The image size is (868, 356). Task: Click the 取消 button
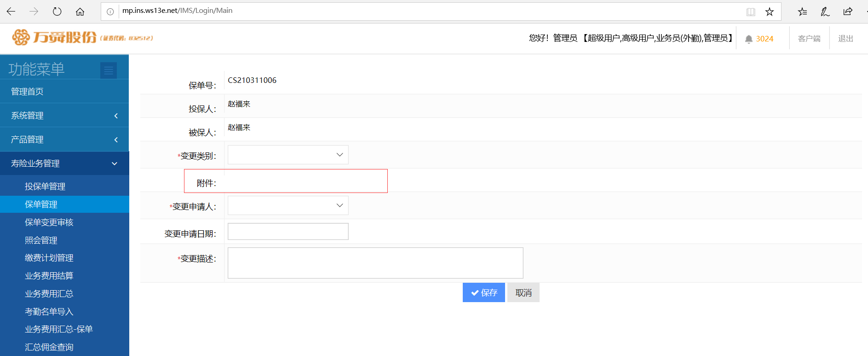coord(523,293)
